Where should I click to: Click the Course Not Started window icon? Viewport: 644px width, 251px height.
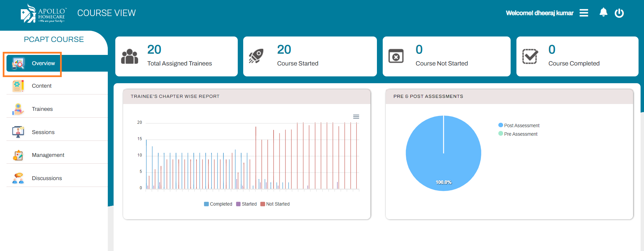point(396,56)
